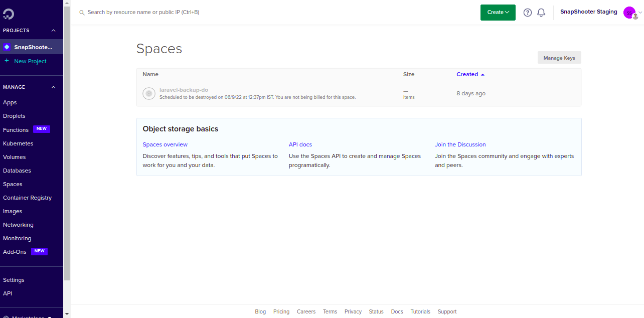Click the plus icon for New Project
This screenshot has width=644, height=318.
pos(7,61)
